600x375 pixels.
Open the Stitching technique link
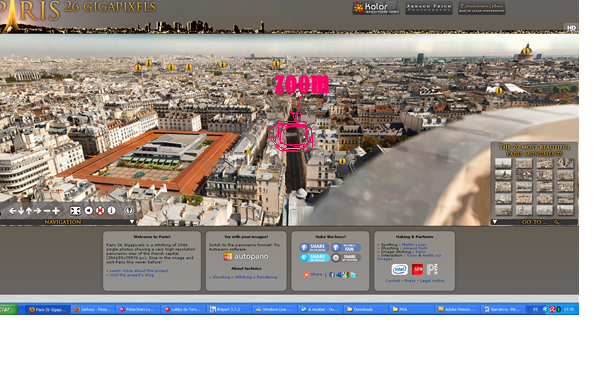(x=243, y=277)
